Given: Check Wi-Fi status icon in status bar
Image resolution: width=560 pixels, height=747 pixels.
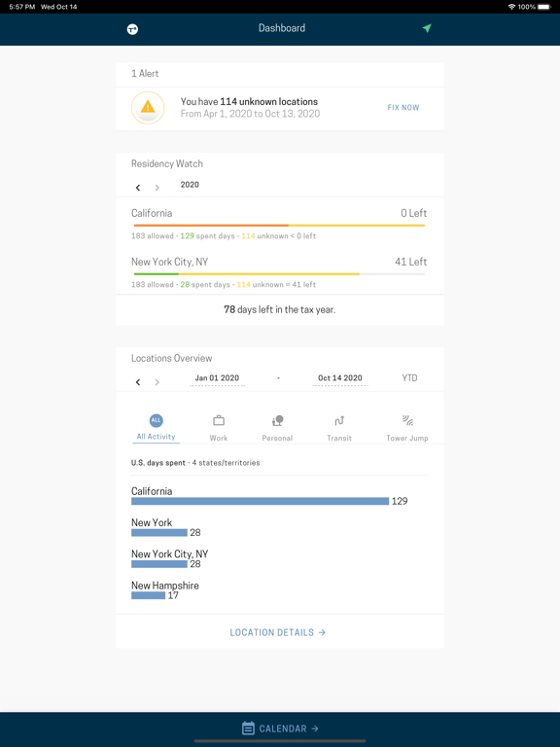Looking at the screenshot, I should click(511, 7).
